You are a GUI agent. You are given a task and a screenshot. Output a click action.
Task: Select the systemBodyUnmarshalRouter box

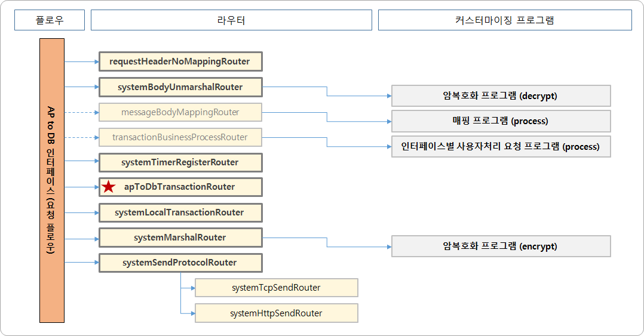(x=180, y=87)
